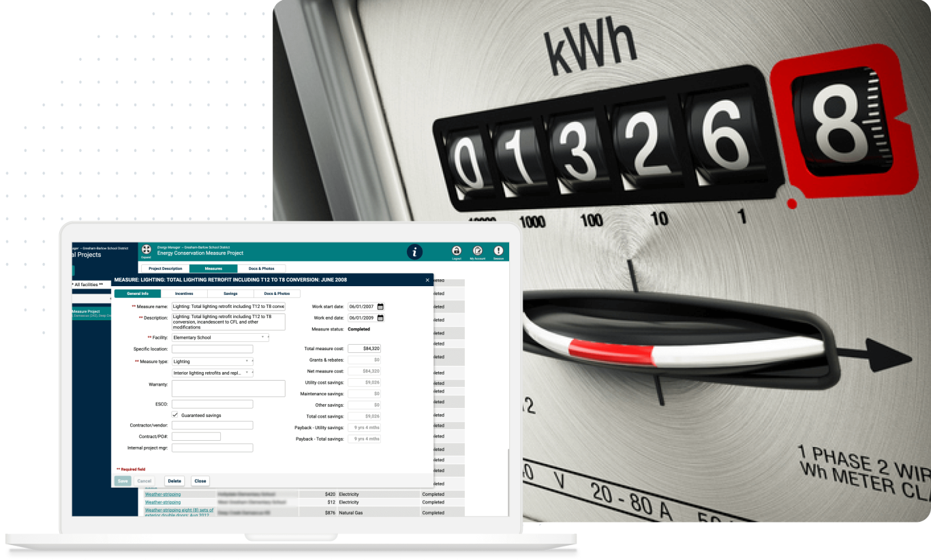Open the calendar picker for Work start date
Screen dimensions: 931x560
coord(380,307)
